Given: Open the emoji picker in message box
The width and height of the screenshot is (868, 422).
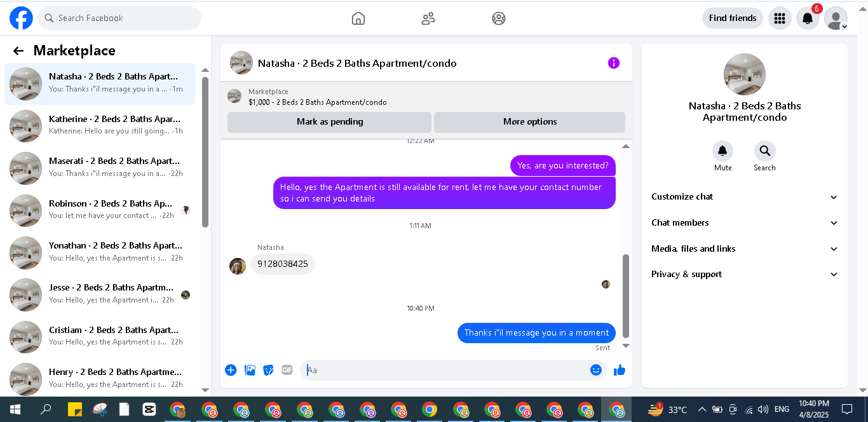Looking at the screenshot, I should tap(596, 370).
